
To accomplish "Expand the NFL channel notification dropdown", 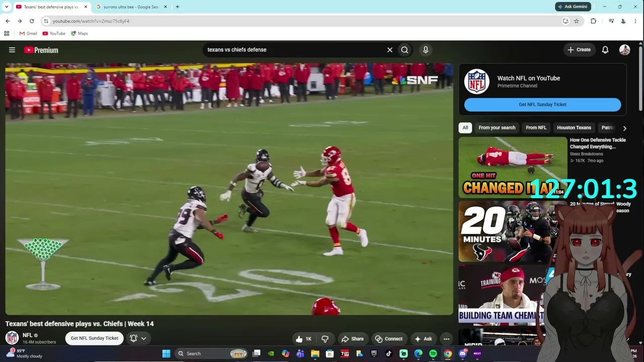I will pyautogui.click(x=138, y=338).
